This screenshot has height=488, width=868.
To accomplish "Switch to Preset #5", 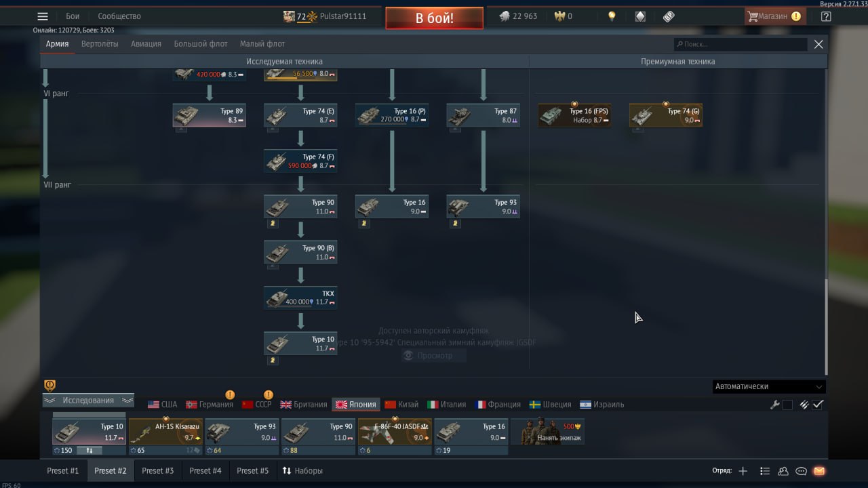I will tap(252, 470).
